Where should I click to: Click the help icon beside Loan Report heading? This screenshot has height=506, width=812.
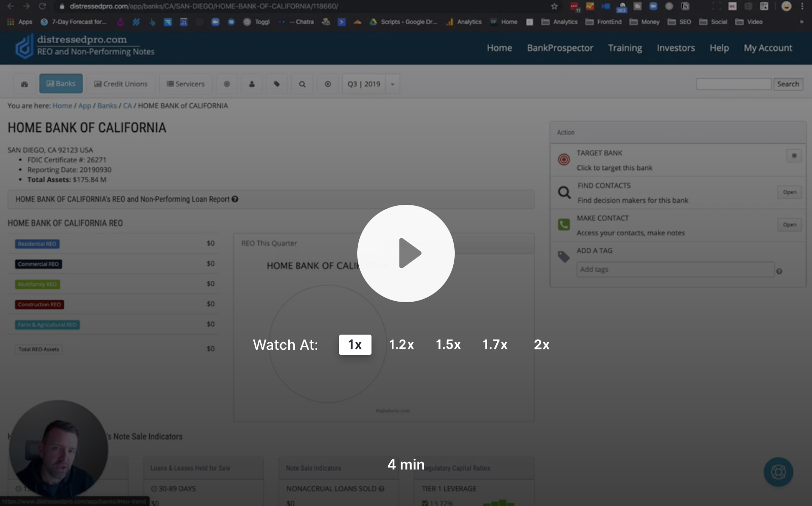(235, 199)
